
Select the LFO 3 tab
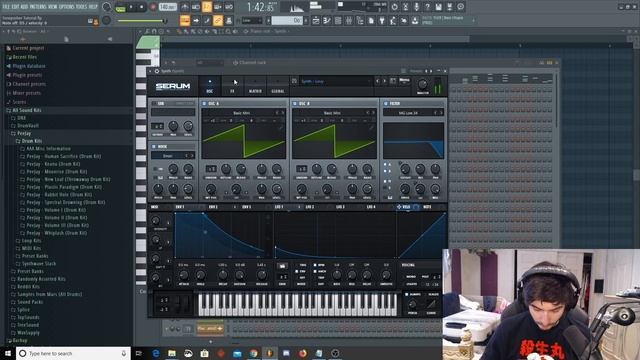tap(340, 207)
